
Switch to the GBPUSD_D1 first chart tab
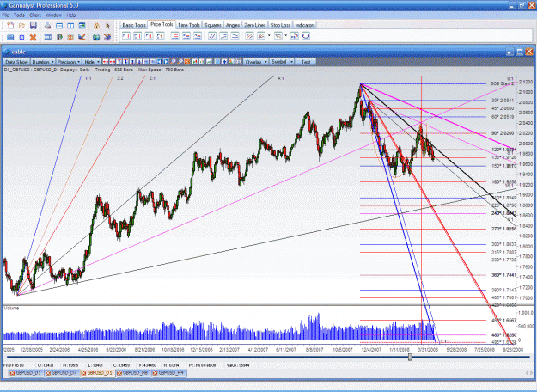pos(26,373)
